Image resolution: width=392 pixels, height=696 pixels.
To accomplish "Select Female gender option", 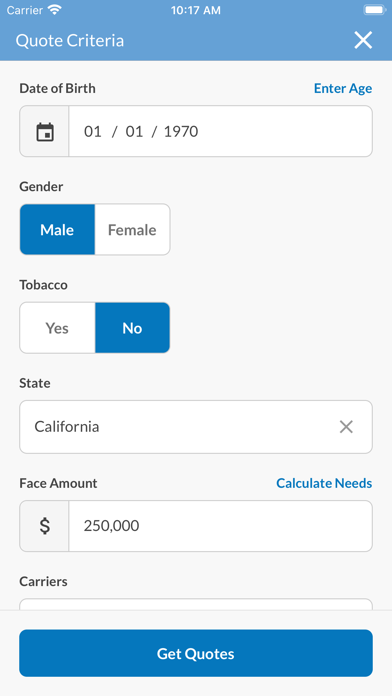I will pyautogui.click(x=132, y=229).
